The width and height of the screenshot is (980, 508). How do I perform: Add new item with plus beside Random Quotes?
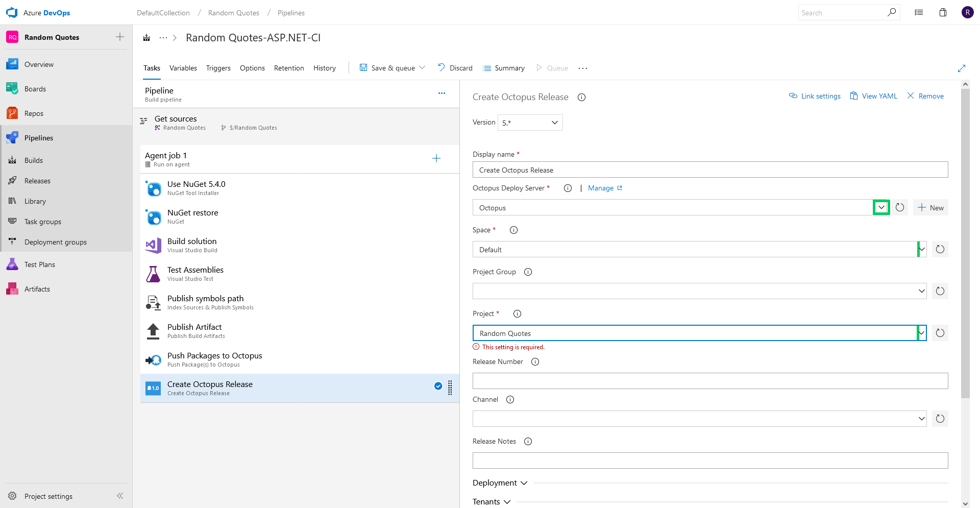pyautogui.click(x=120, y=37)
